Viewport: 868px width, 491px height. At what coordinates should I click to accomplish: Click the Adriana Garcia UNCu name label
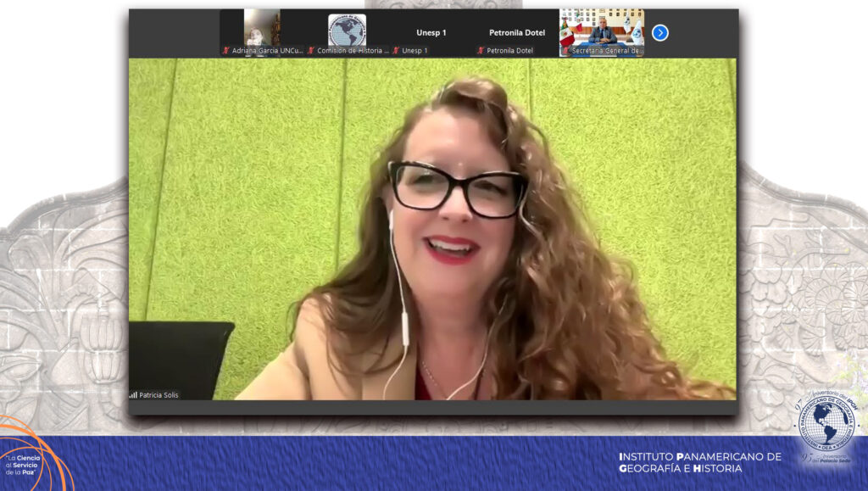click(x=268, y=51)
